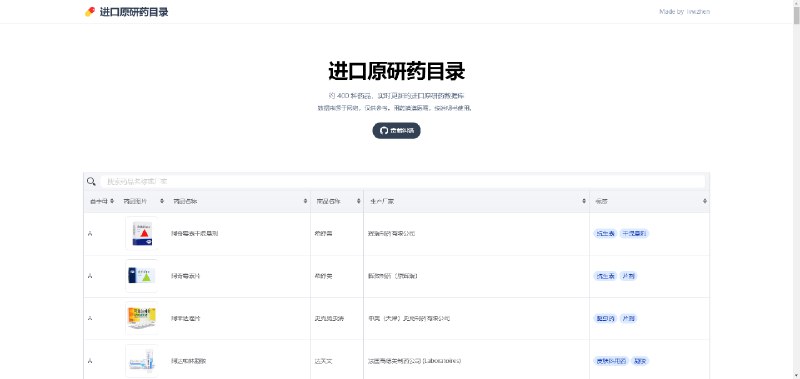Click the letter 'A' in the first row
The image size is (800, 379).
tap(90, 234)
